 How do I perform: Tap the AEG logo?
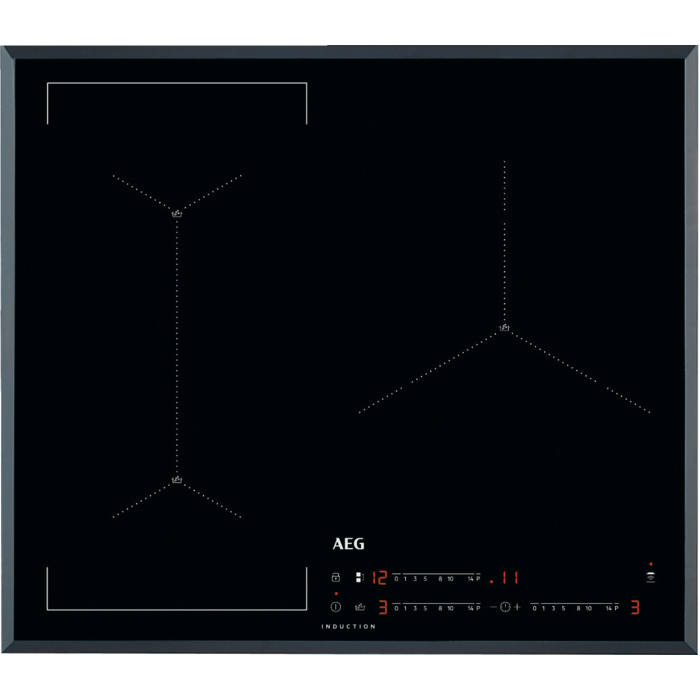[x=348, y=545]
